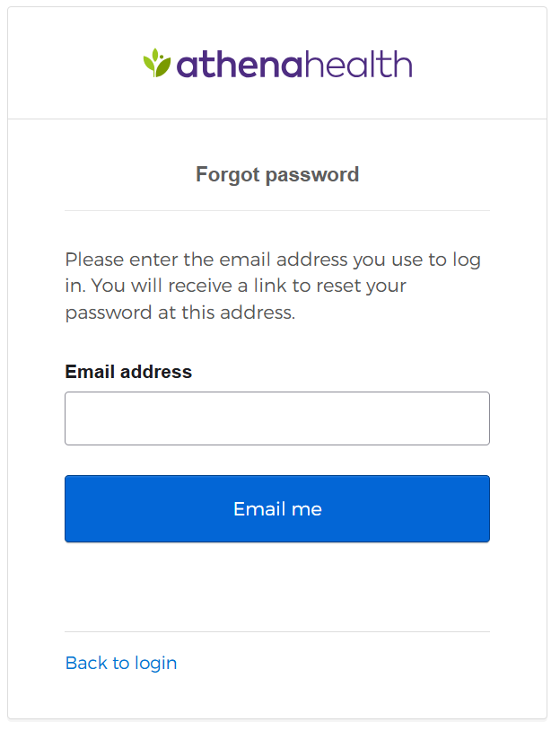The height and width of the screenshot is (731, 560).
Task: Click inside the Email address field
Action: click(277, 418)
